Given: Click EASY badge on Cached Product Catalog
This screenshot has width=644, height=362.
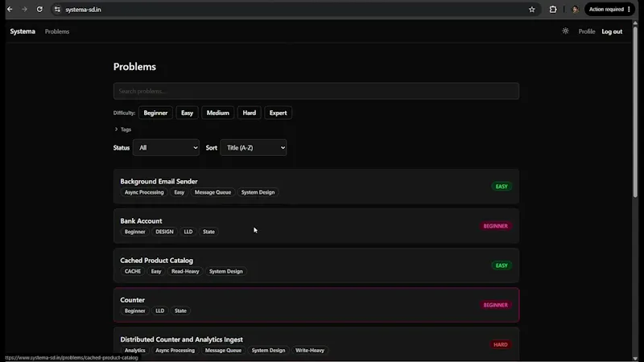Looking at the screenshot, I should pos(502,265).
